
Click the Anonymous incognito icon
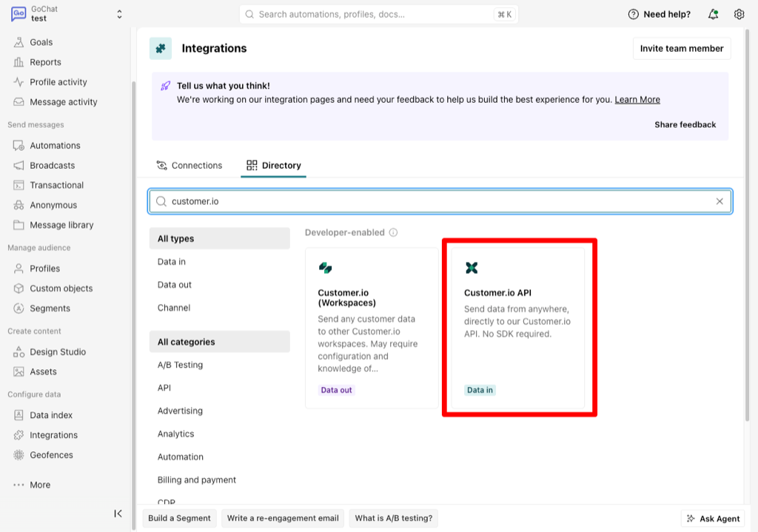pyautogui.click(x=19, y=205)
